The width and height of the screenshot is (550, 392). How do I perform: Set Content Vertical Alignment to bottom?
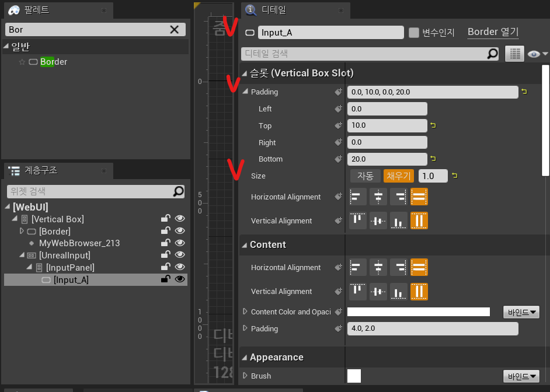coord(399,291)
